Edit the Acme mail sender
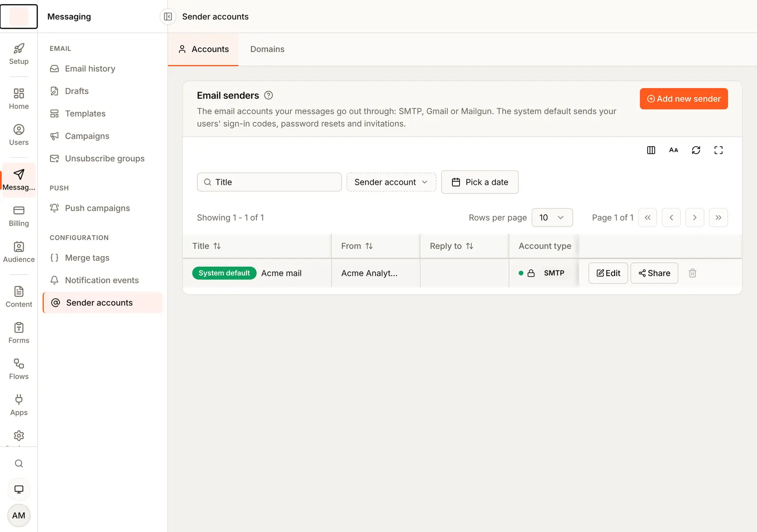 point(608,273)
